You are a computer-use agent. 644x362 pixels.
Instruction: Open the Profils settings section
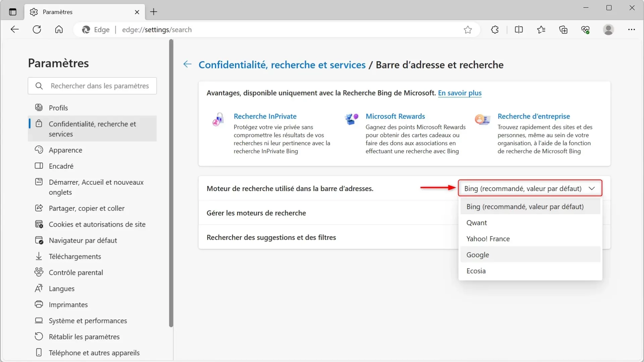click(x=92, y=108)
